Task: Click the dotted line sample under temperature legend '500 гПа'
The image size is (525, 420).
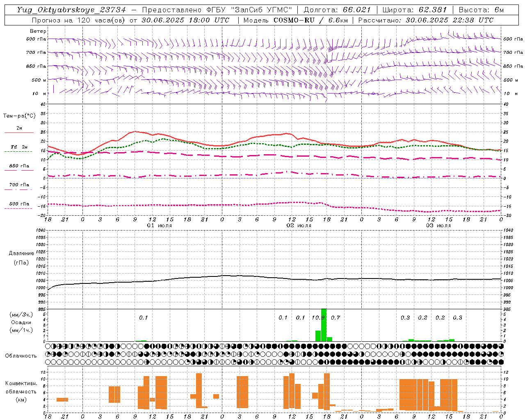Action: point(18,208)
